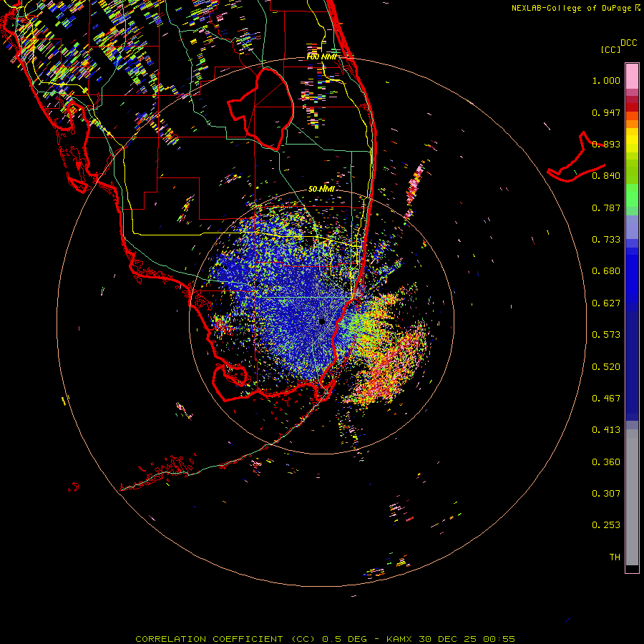Click the CORRELATION COEFFICIENT caption at bottom
644x644 pixels.
point(325,639)
